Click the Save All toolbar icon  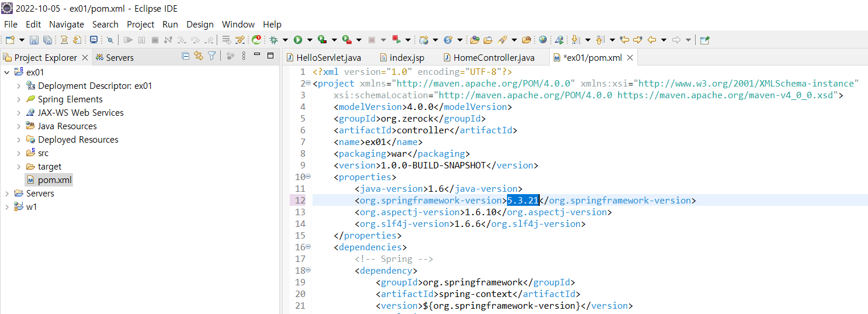pos(47,40)
